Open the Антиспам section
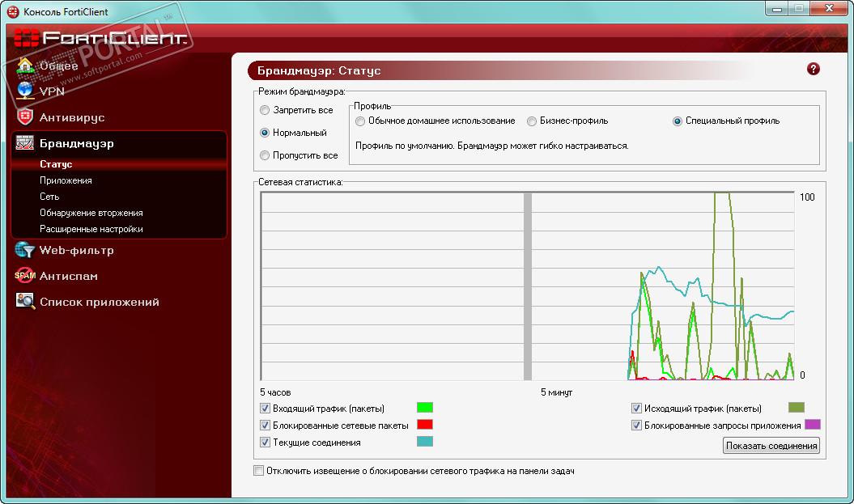 pyautogui.click(x=69, y=276)
